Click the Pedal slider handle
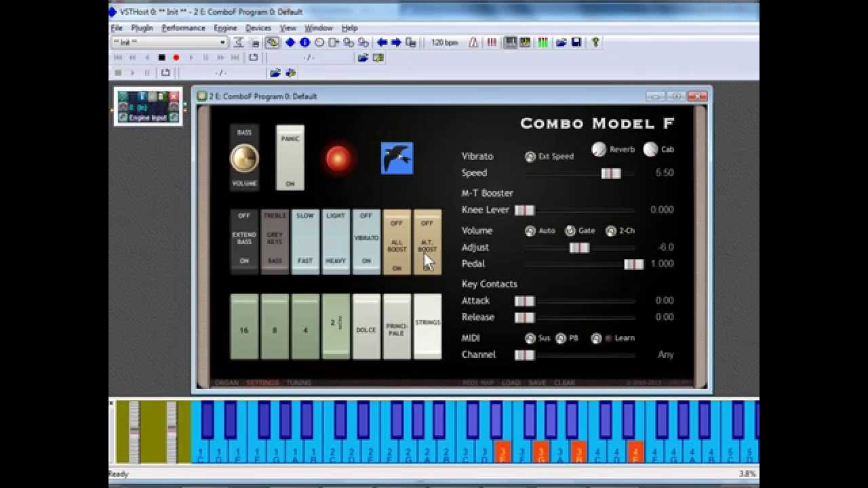The width and height of the screenshot is (868, 488). point(634,264)
